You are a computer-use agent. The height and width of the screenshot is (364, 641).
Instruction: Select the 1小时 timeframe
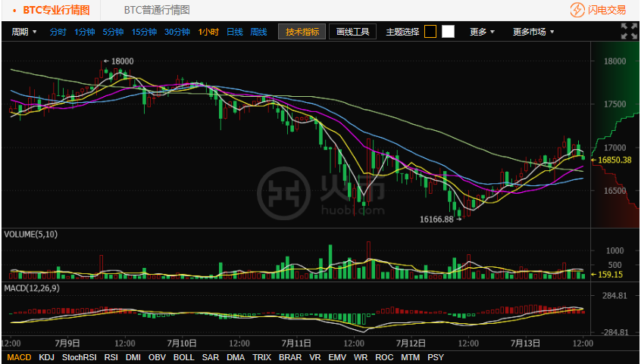pyautogui.click(x=208, y=32)
